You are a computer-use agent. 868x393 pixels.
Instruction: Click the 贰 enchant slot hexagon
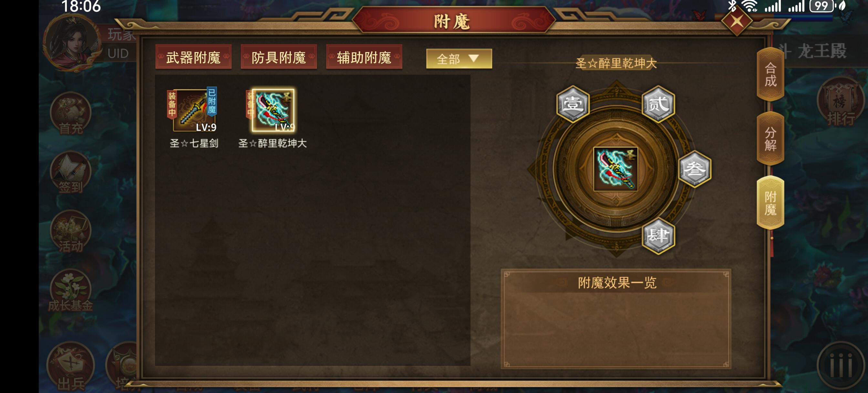pos(658,103)
